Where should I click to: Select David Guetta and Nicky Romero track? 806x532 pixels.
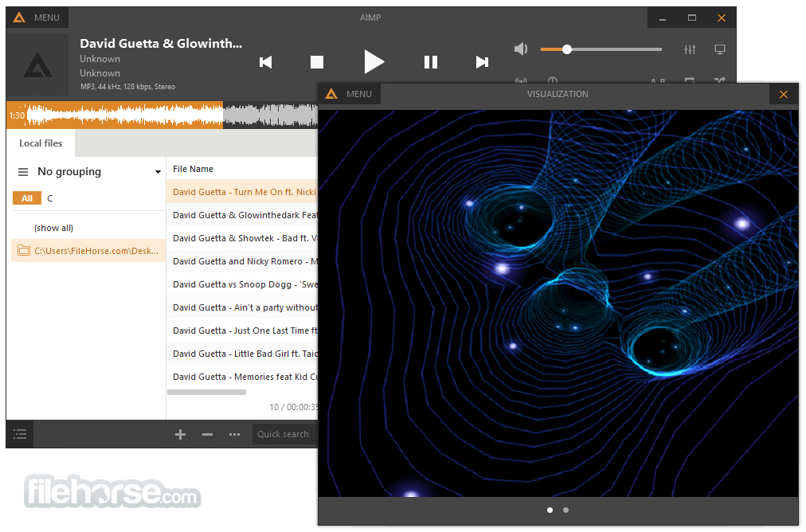pos(243,261)
